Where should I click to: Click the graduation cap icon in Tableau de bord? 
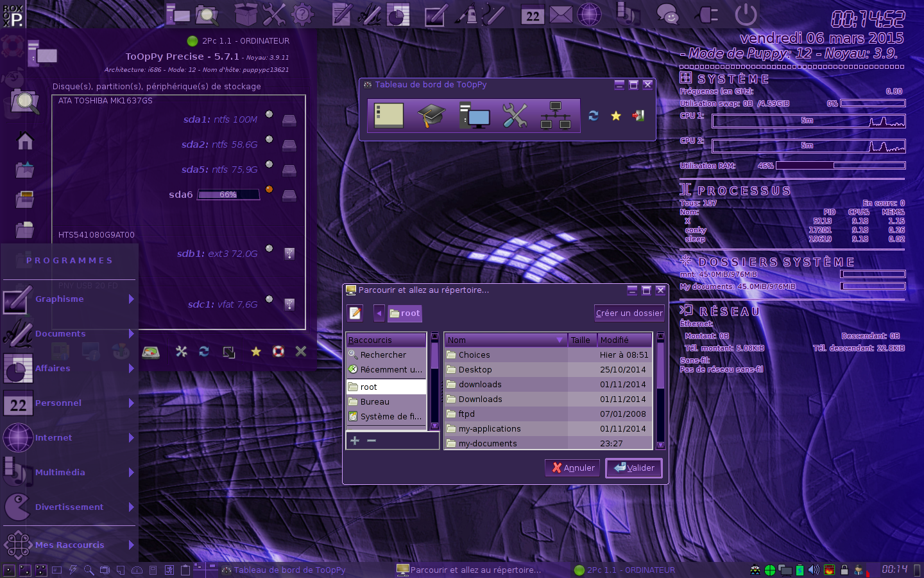coord(431,116)
